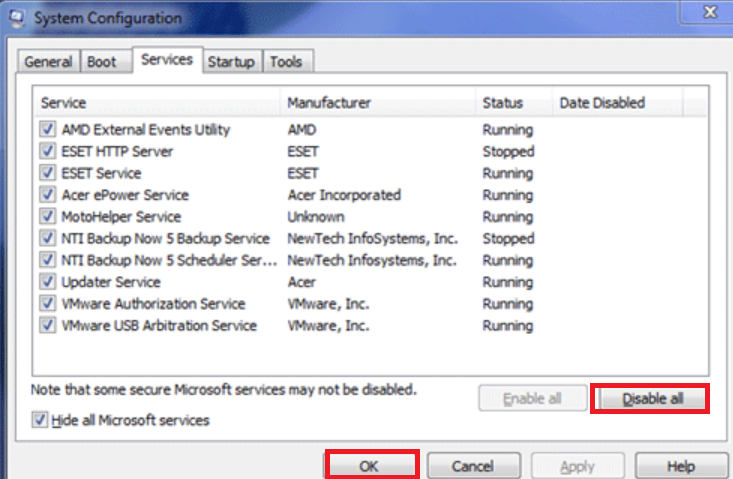Select the "MotoHelper Service" name
The image size is (733, 479).
point(122,217)
